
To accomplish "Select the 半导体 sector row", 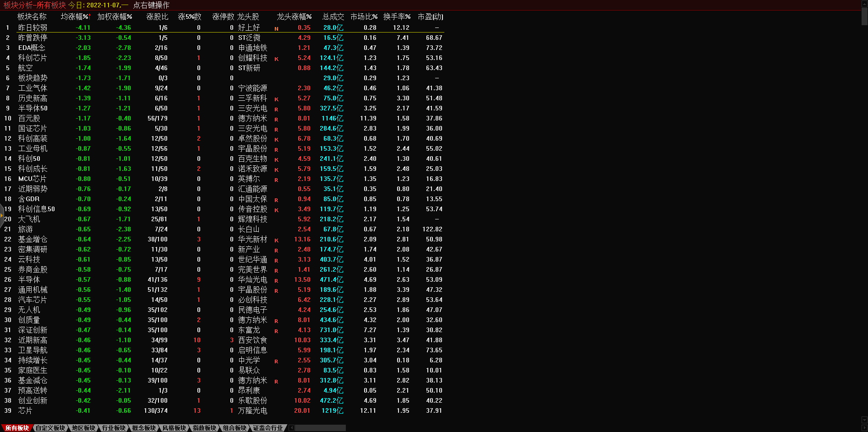I will (29, 279).
